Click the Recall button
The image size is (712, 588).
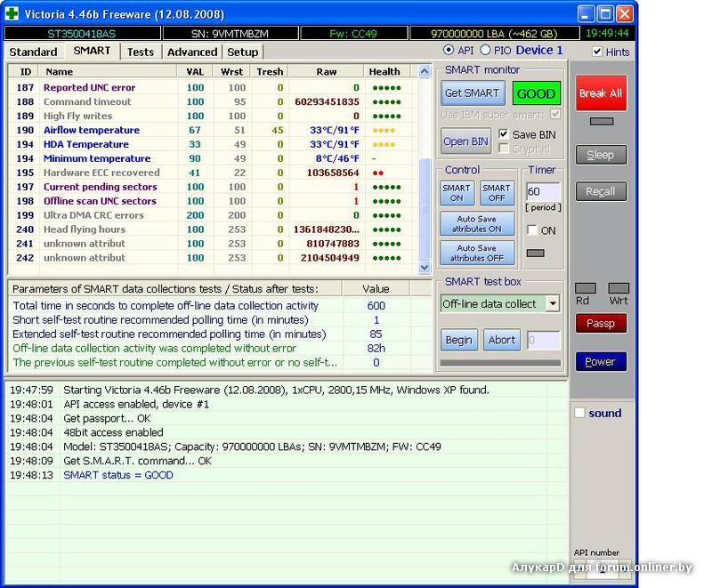point(601,191)
